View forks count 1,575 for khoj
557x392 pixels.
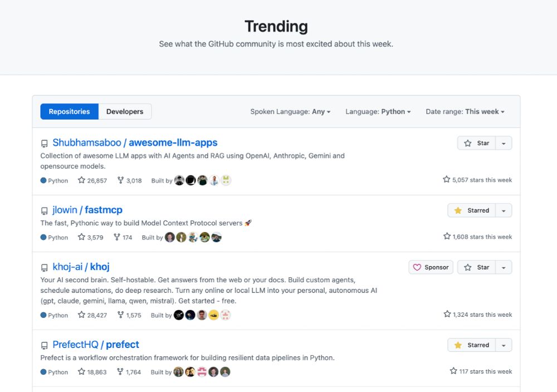coord(129,315)
